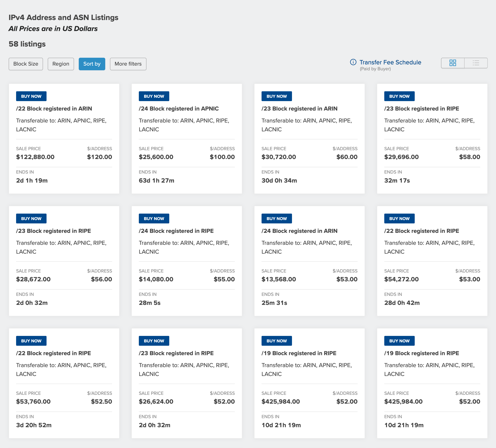496x448 pixels.
Task: Click the $56.00 per-address price
Action: (101, 279)
